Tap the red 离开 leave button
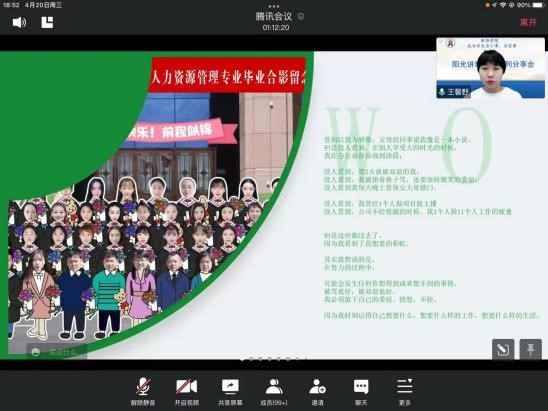548x411 pixels. (528, 23)
